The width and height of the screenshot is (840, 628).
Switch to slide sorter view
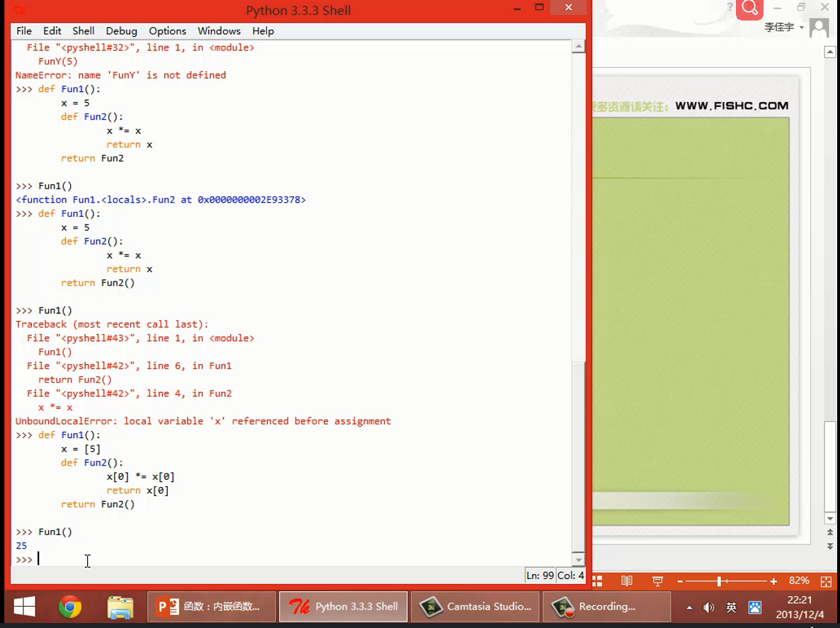(x=597, y=581)
